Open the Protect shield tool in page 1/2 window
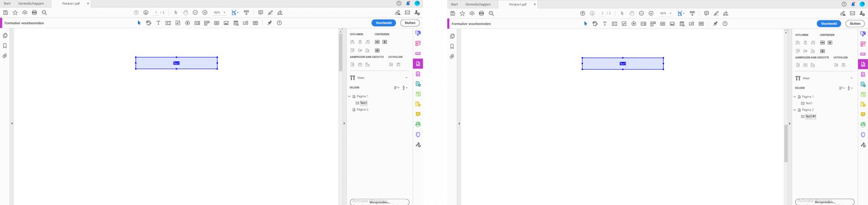The width and height of the screenshot is (868, 205). click(x=418, y=135)
